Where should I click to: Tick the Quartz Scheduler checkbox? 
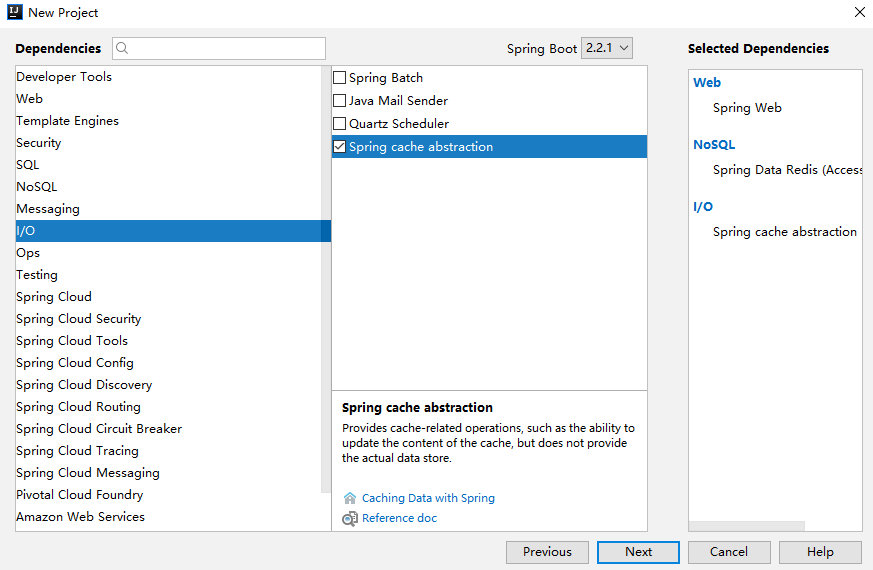(x=339, y=124)
